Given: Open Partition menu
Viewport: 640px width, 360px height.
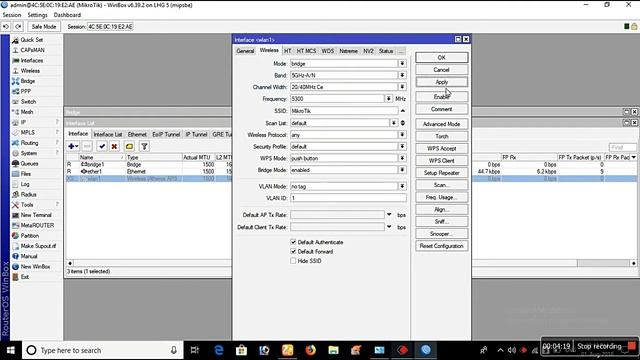Looking at the screenshot, I should 30,236.
